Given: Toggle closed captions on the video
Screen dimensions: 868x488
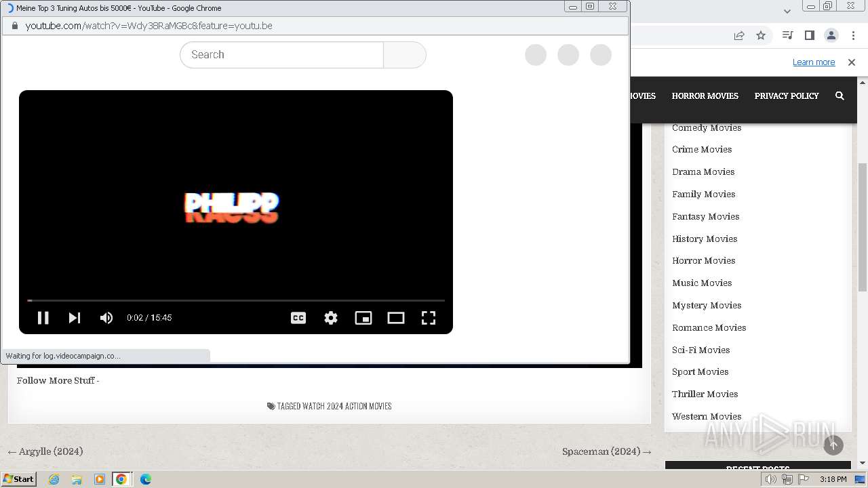Looking at the screenshot, I should tap(298, 317).
